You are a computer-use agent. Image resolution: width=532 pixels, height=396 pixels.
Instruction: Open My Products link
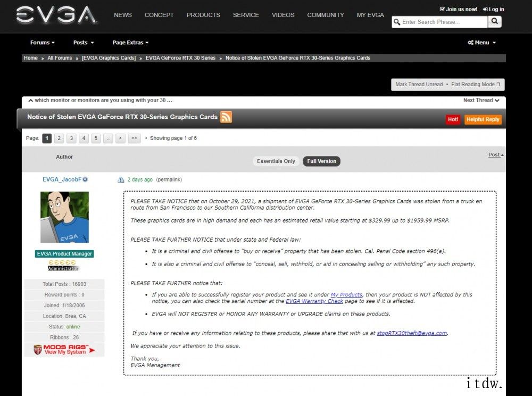pos(346,295)
